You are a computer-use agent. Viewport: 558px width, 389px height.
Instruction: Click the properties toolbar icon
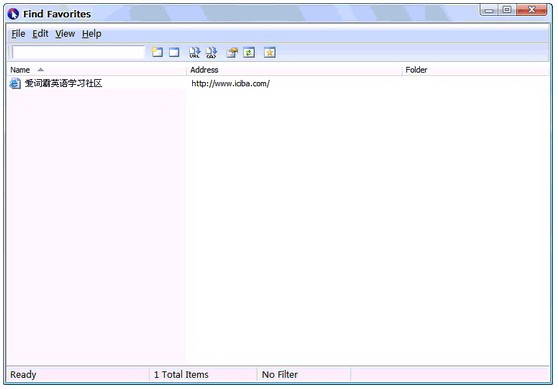point(232,53)
